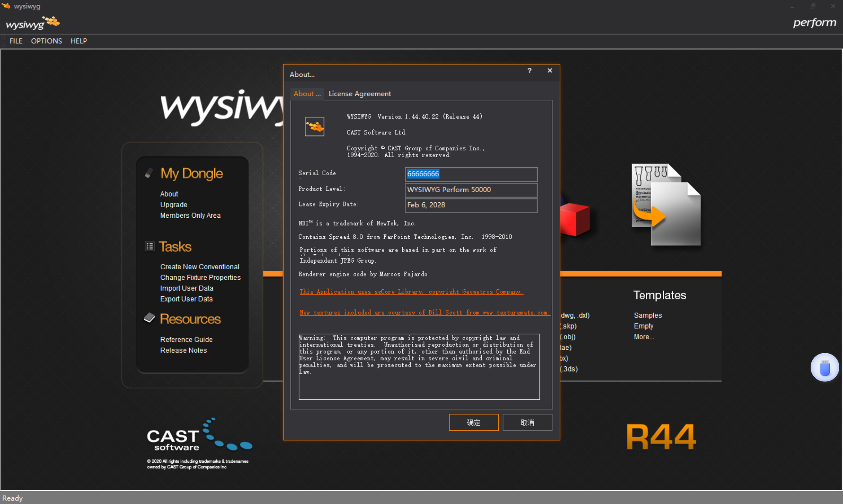Click the blue USB dongle floating icon
Image resolution: width=843 pixels, height=504 pixels.
pos(824,367)
